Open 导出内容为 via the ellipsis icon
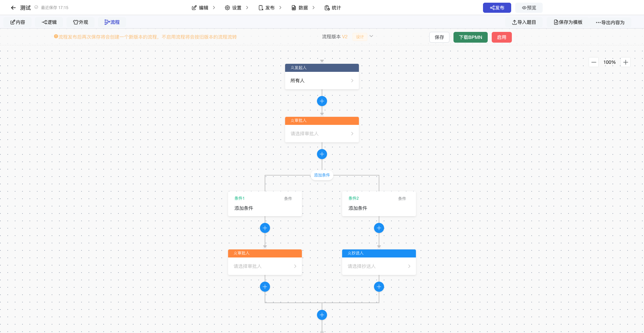The width and height of the screenshot is (644, 333). pos(598,22)
